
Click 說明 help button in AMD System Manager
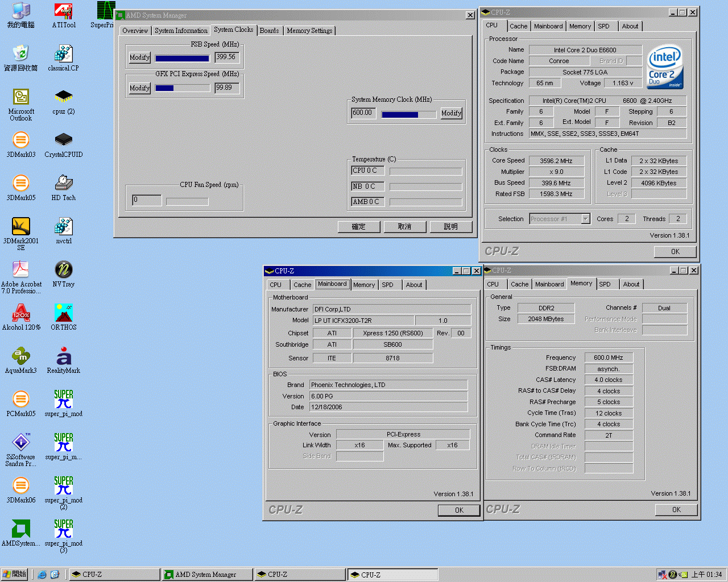click(451, 227)
